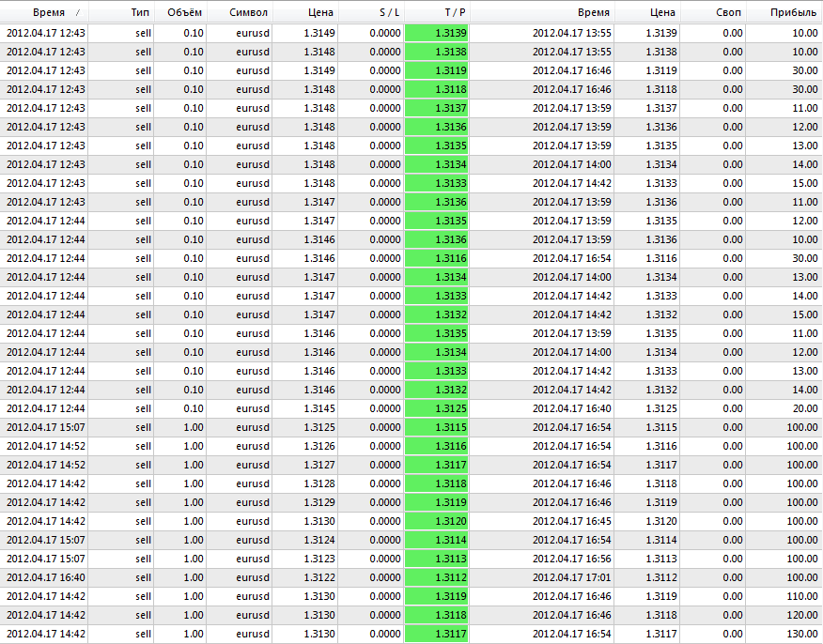Click S/L 0.0000 in the 20.00 profit row
This screenshot has width=823, height=644.
385,408
